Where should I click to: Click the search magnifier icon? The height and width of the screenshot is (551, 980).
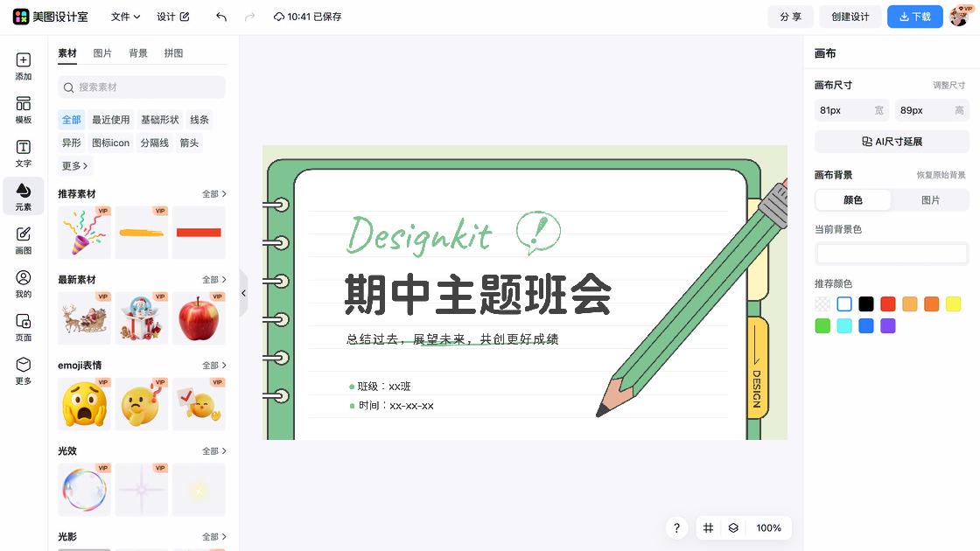coord(69,87)
